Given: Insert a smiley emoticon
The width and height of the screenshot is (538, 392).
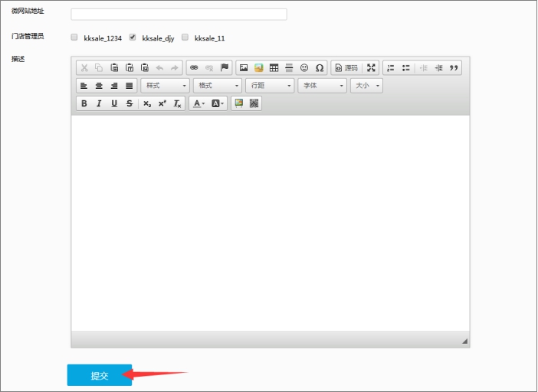Looking at the screenshot, I should pyautogui.click(x=304, y=68).
